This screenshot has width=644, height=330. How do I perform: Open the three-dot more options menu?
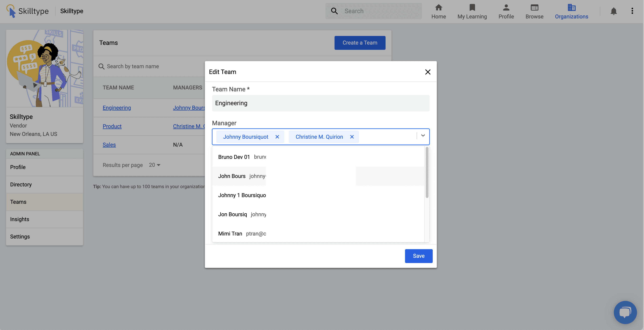(632, 11)
